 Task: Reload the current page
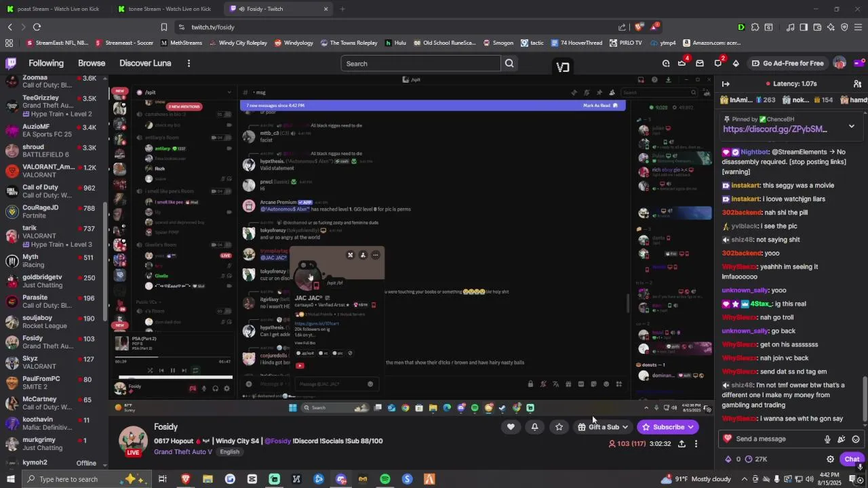37,27
